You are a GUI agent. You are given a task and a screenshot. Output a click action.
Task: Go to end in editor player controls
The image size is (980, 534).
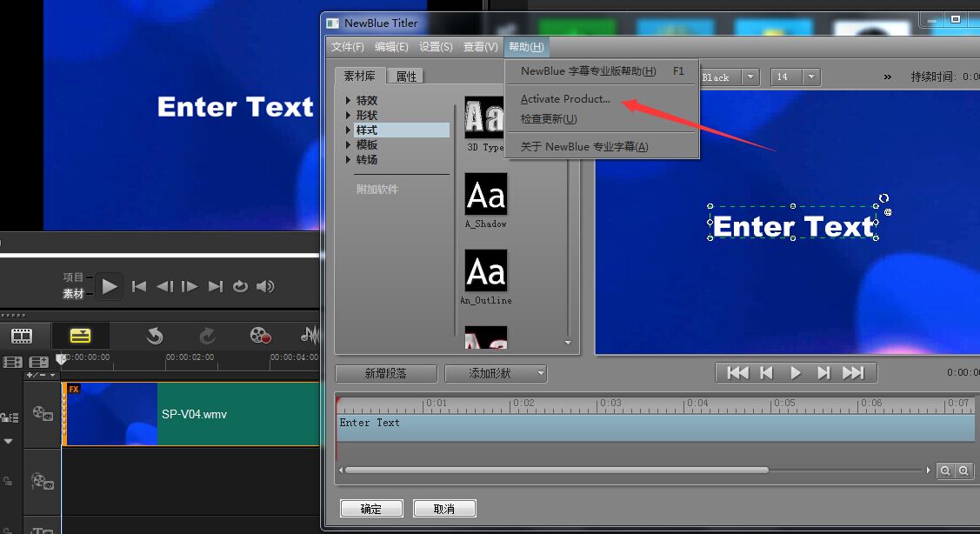click(216, 286)
